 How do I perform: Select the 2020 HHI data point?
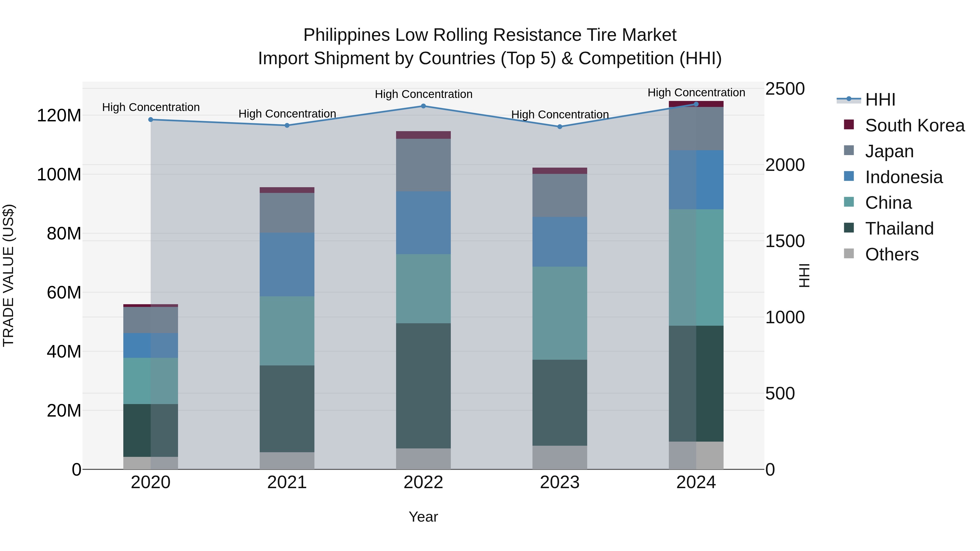151,119
